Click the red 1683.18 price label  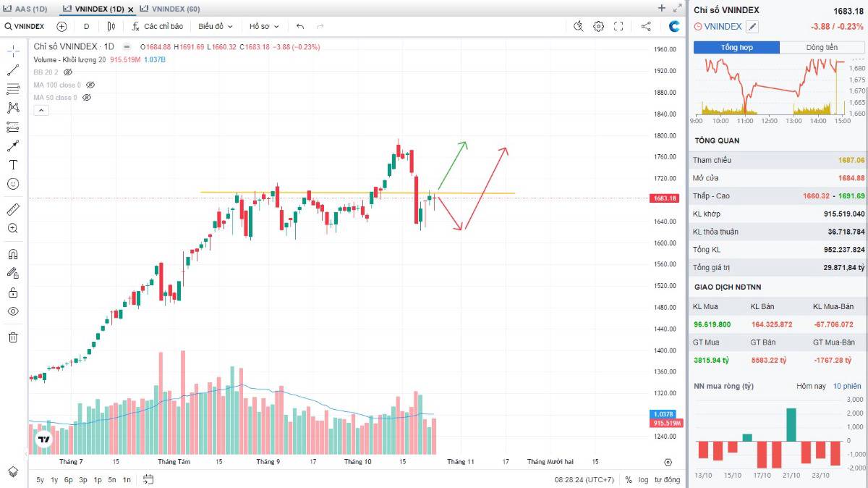pyautogui.click(x=664, y=198)
